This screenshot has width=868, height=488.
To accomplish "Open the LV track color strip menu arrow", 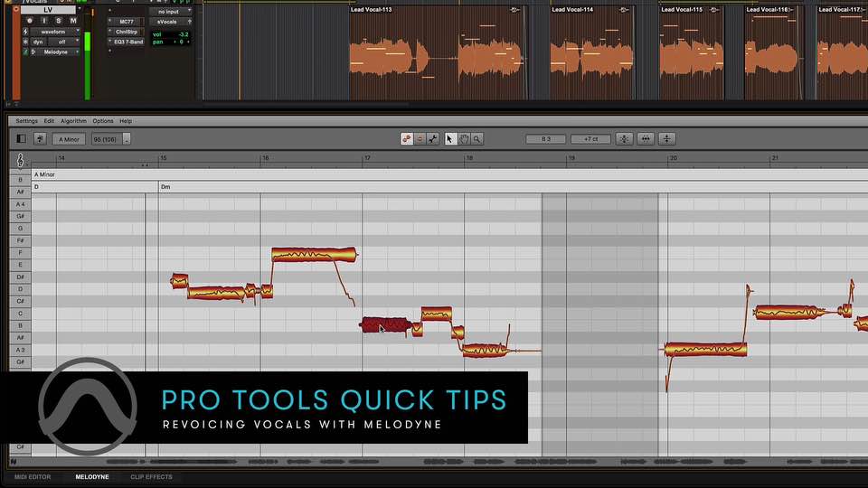I will tap(15, 10).
